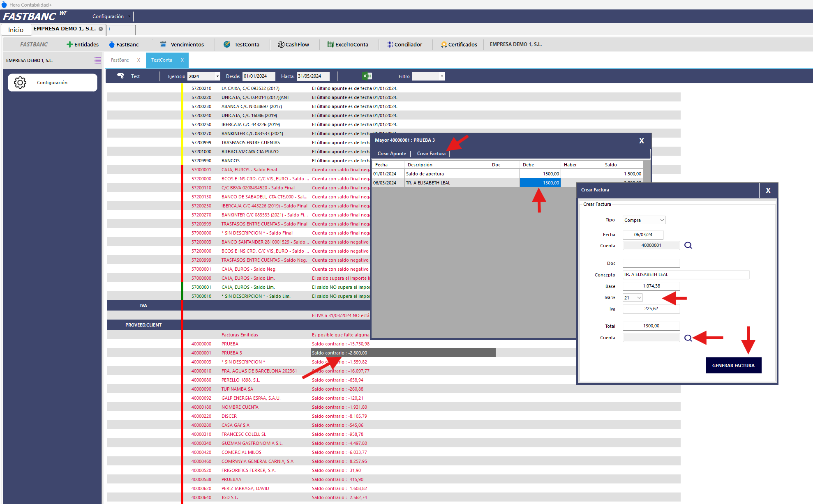Switch to the FastBanc tab
The image size is (813, 504).
(120, 60)
